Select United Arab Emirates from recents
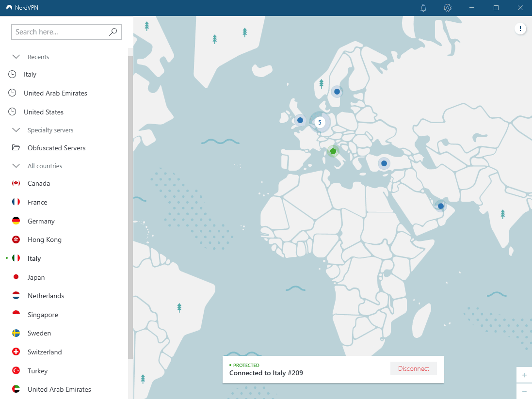This screenshot has width=532, height=399. coord(55,93)
